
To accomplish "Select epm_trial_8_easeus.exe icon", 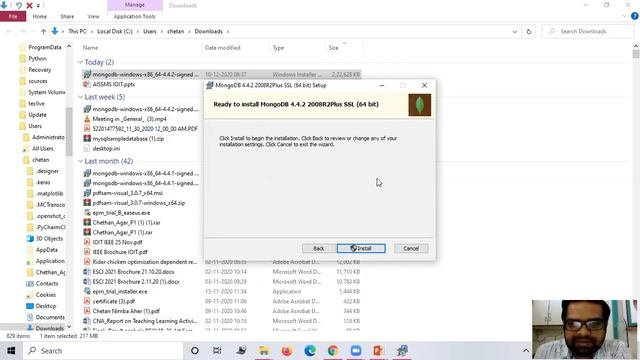I will coord(87,213).
